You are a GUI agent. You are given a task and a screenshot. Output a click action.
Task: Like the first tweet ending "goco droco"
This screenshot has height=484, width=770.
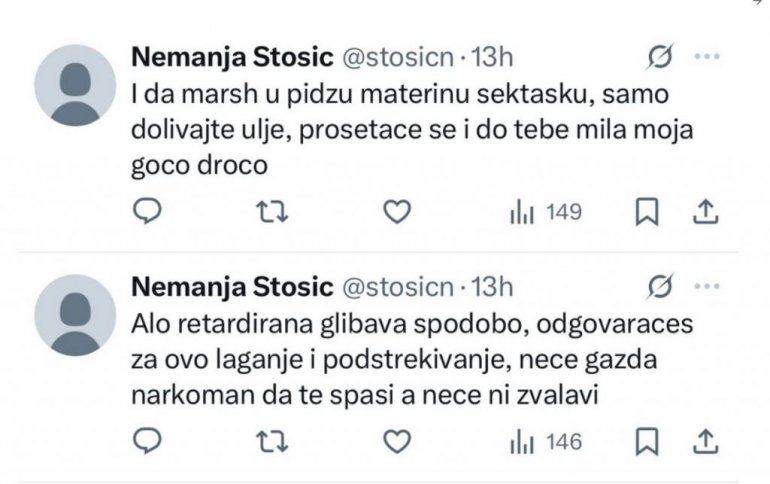pyautogui.click(x=399, y=211)
